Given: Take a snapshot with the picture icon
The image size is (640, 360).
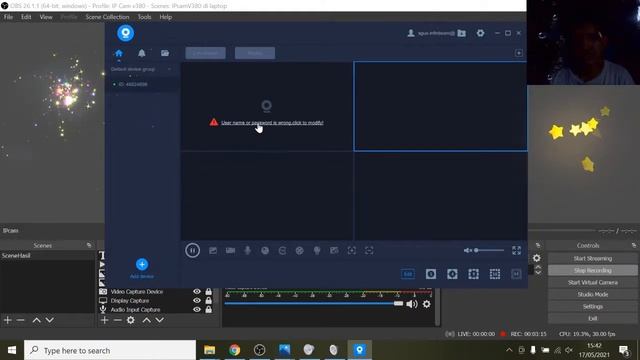Looking at the screenshot, I should (x=213, y=250).
